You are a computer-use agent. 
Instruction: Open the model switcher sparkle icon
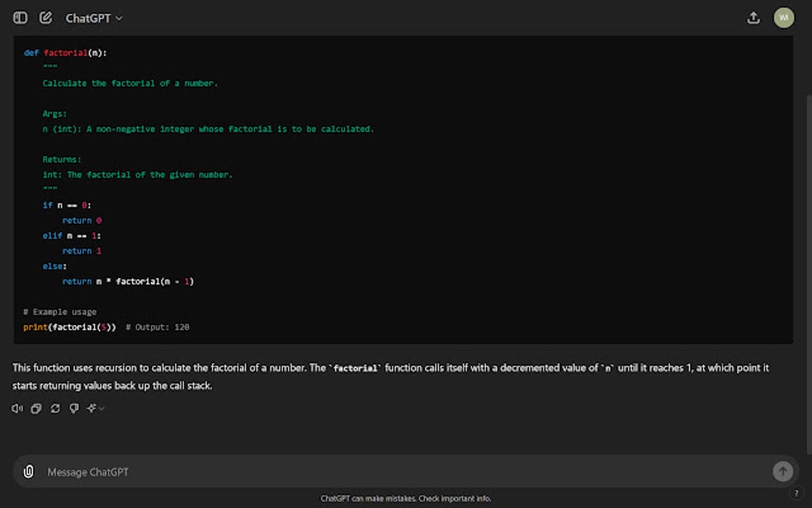click(92, 408)
